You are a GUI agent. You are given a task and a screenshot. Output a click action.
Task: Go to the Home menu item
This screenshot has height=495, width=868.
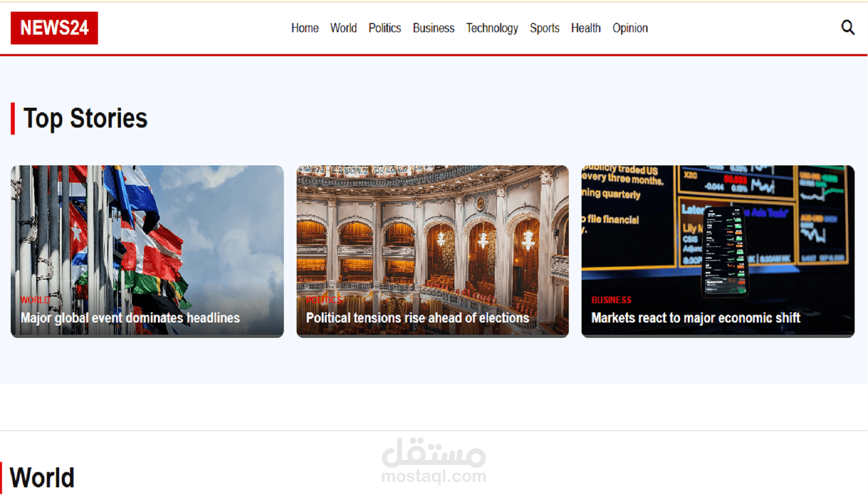305,28
